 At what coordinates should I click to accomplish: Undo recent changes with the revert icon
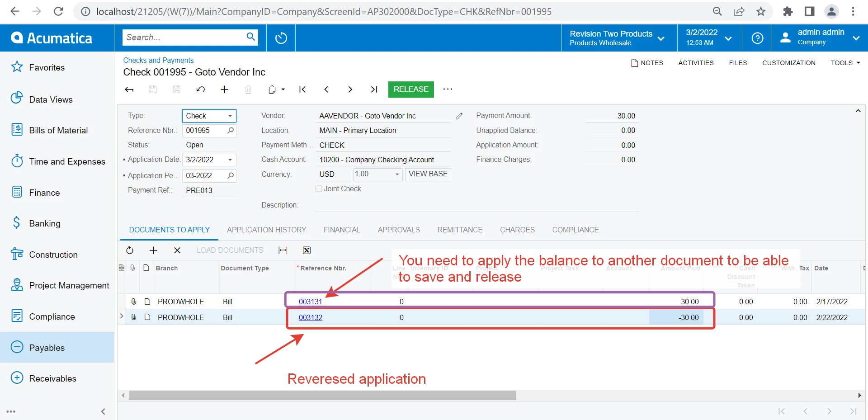(201, 90)
